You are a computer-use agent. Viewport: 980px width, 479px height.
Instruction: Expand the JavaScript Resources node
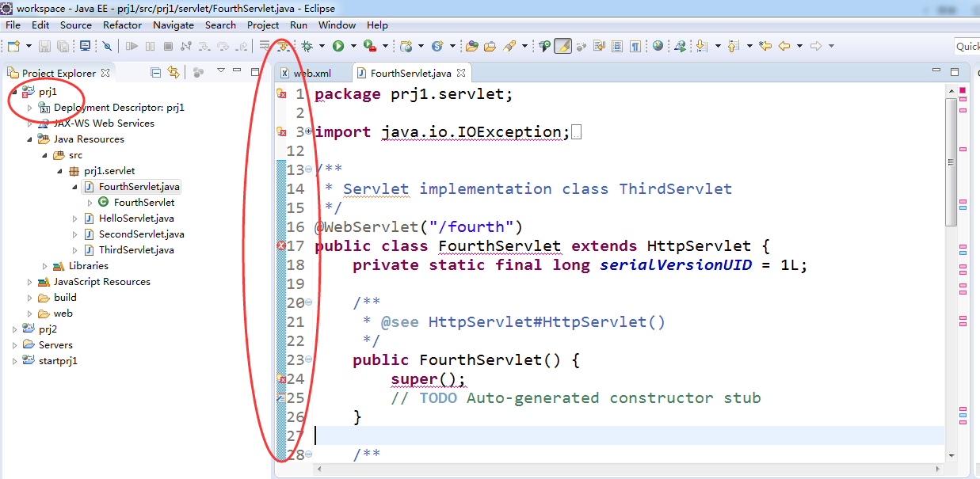coord(29,282)
